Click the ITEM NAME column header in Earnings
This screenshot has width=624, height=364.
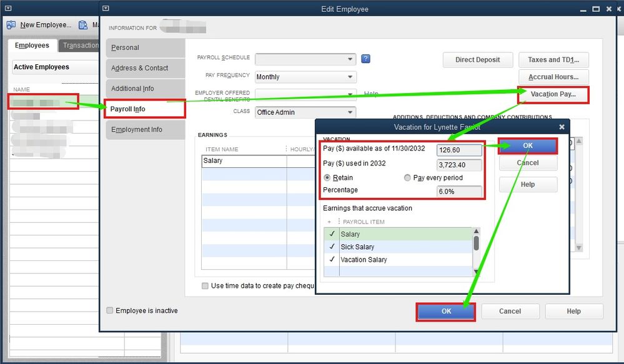click(x=222, y=149)
